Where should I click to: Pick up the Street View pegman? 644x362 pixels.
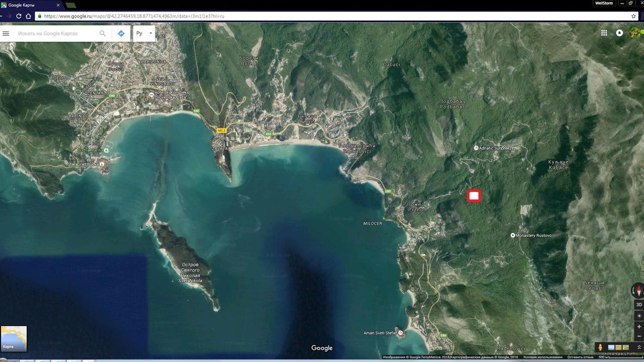(600, 347)
